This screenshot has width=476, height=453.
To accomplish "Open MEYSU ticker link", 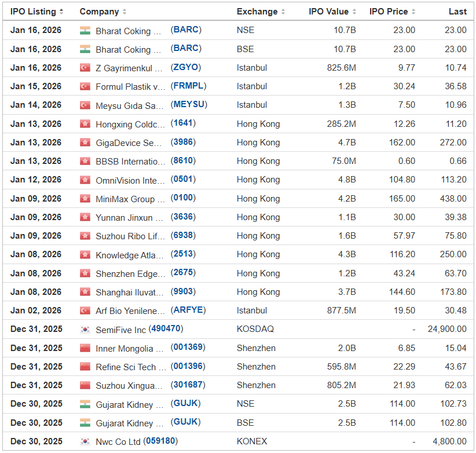I will coord(189,104).
